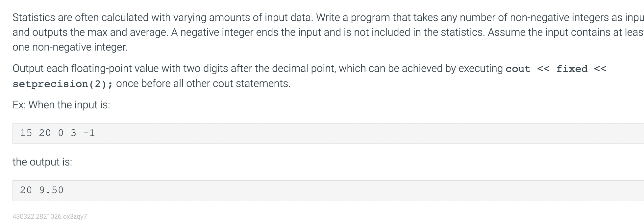Click the value 20 in the output box
This screenshot has width=644, height=222.
click(x=26, y=190)
